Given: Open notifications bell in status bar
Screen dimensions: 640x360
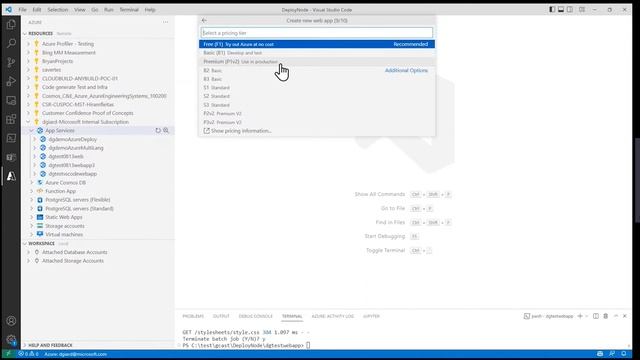Looking at the screenshot, I should click(624, 354).
